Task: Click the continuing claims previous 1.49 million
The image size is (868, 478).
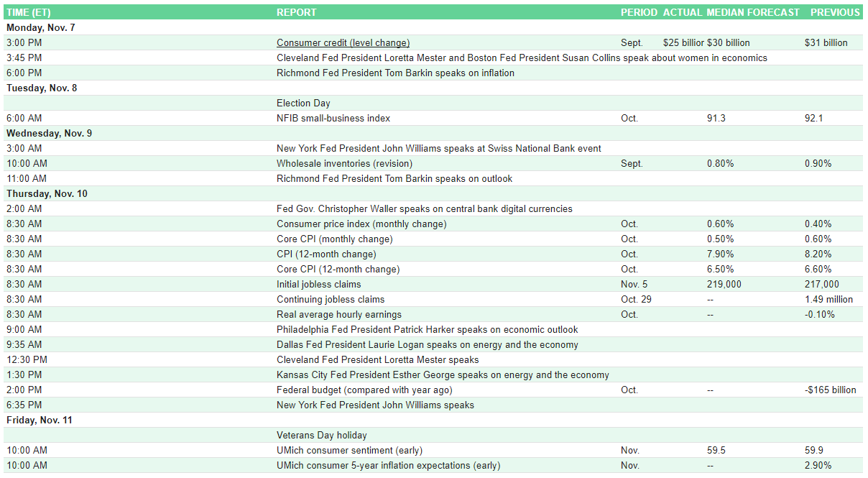Action: pos(829,299)
